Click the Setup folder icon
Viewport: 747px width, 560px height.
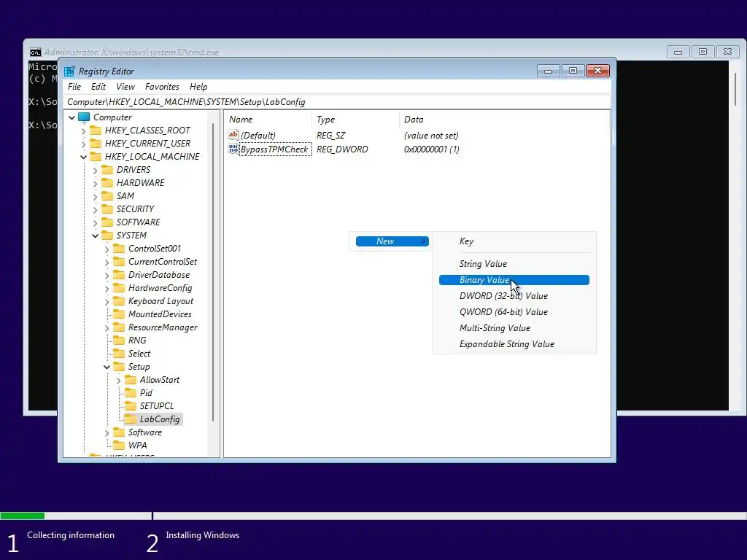119,367
